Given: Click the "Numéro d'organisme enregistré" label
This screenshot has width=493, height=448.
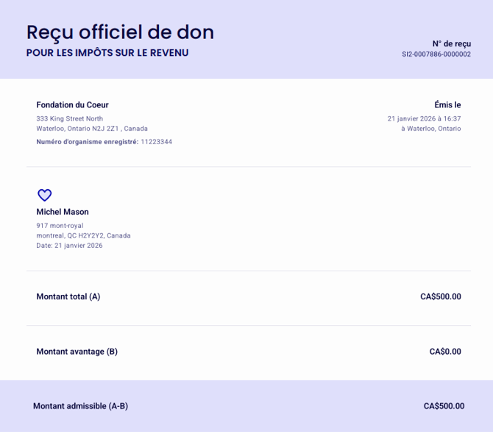Looking at the screenshot, I should tap(87, 141).
